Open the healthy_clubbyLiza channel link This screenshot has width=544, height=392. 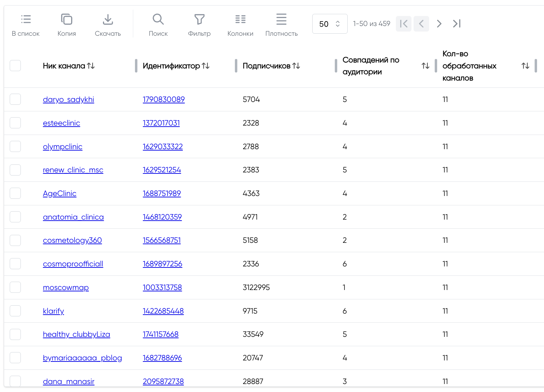pos(76,334)
